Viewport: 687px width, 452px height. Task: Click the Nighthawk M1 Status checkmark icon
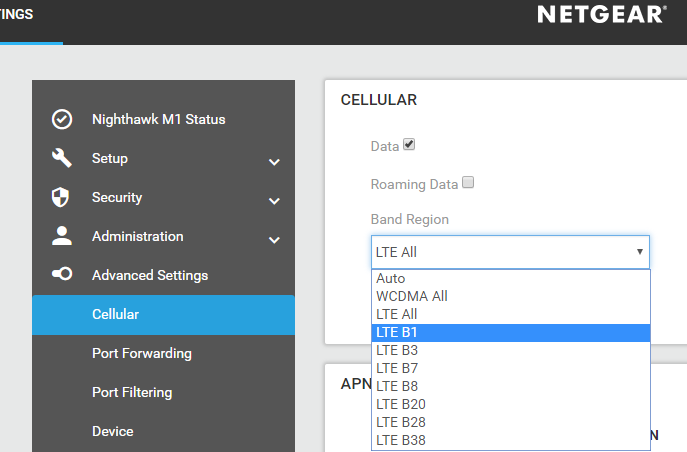pos(62,120)
